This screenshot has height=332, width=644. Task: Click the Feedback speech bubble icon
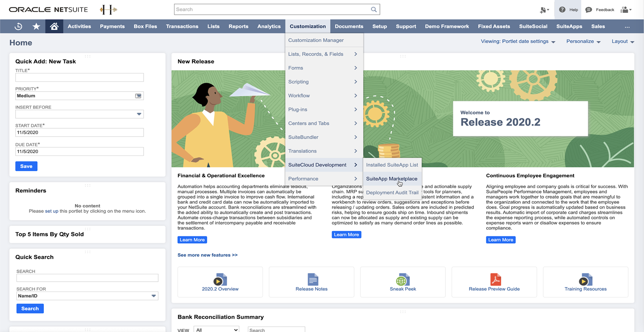tap(589, 9)
